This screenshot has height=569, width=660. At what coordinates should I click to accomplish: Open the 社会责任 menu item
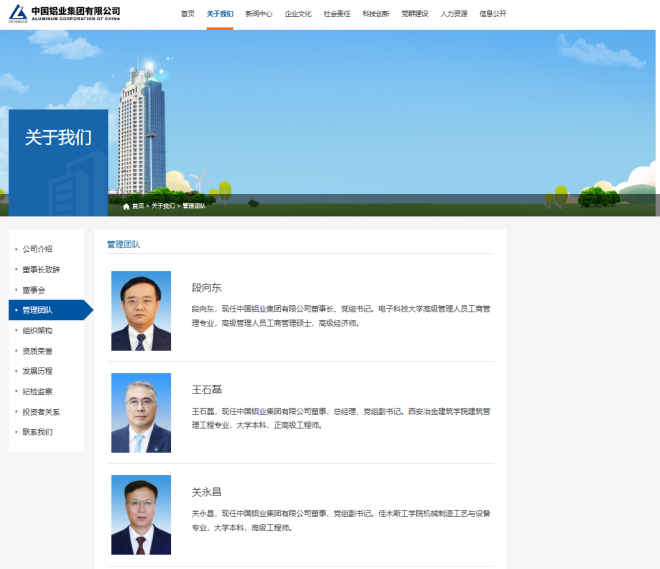tap(337, 14)
